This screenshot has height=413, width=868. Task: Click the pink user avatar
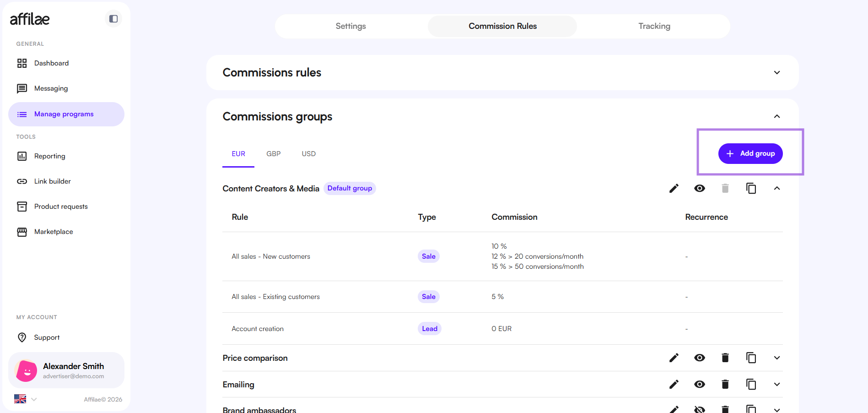[27, 370]
